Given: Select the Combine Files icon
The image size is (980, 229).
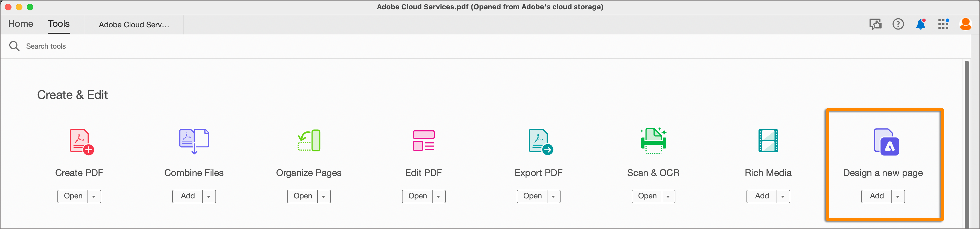Looking at the screenshot, I should [x=194, y=141].
